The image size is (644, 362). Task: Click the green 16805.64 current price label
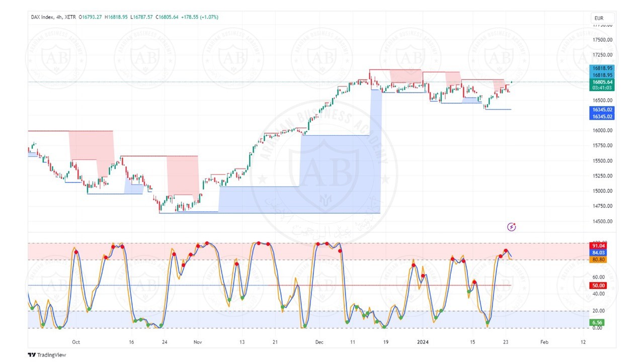(x=602, y=82)
